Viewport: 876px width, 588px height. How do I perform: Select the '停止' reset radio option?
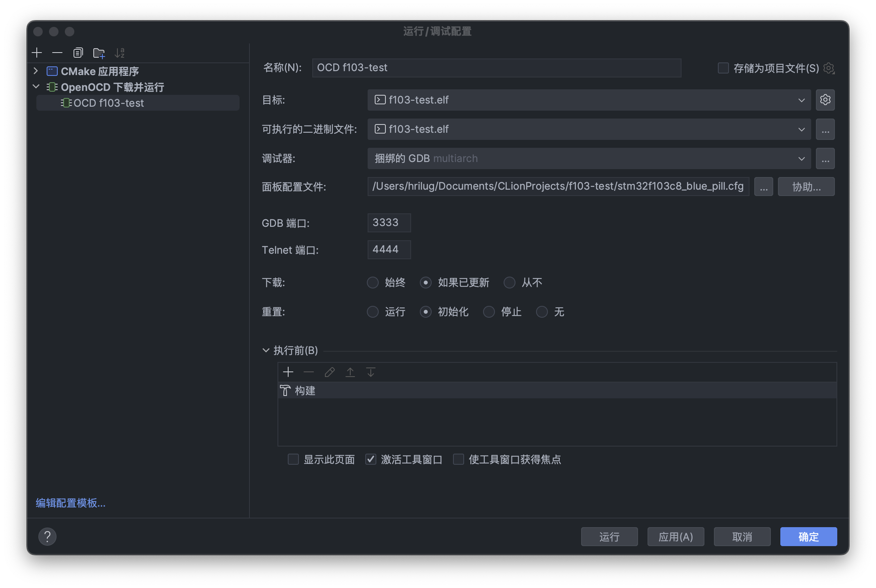pos(489,312)
